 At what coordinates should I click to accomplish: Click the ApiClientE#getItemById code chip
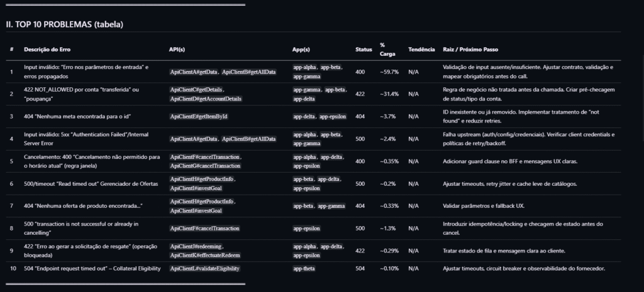point(199,116)
